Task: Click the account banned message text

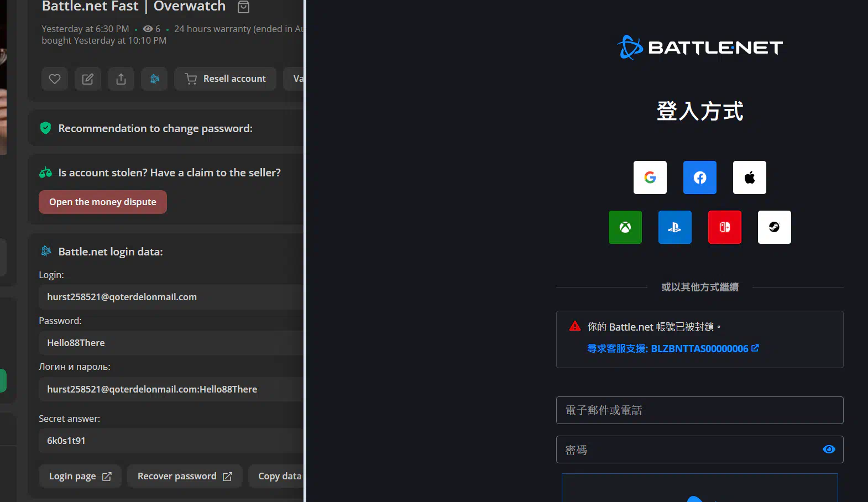Action: coord(654,327)
